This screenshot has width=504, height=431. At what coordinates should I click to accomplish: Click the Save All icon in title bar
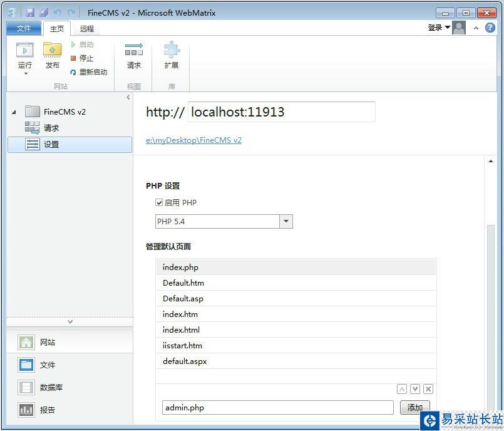44,13
